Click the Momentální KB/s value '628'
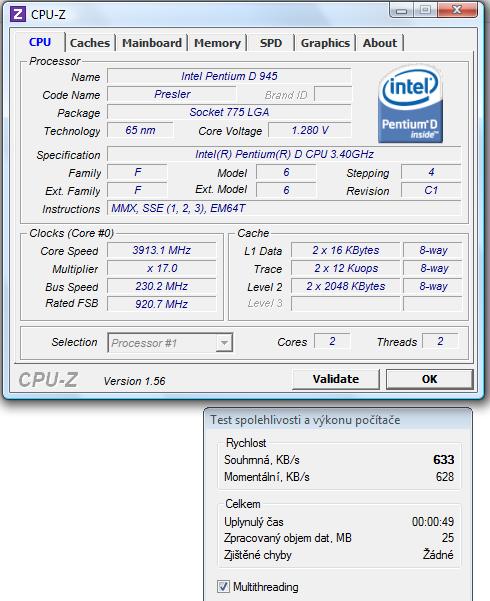 (x=445, y=476)
